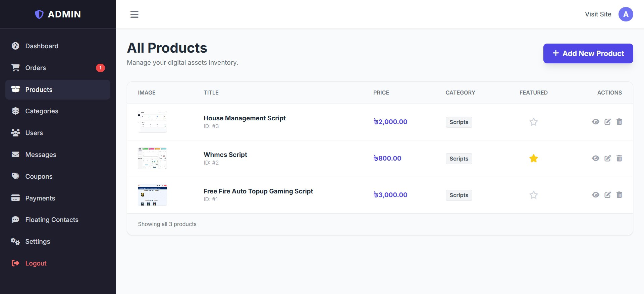
Task: Delete the Whmcs Script product
Action: coord(619,158)
